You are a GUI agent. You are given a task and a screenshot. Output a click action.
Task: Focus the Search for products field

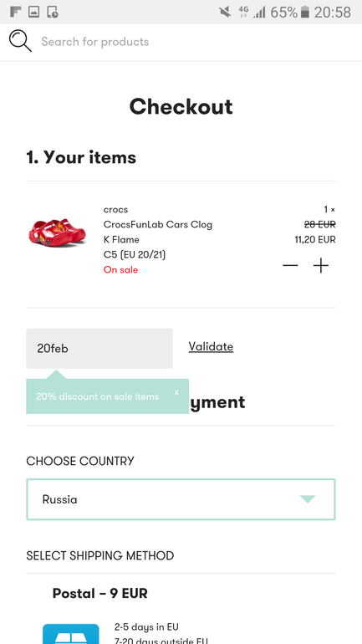(94, 42)
